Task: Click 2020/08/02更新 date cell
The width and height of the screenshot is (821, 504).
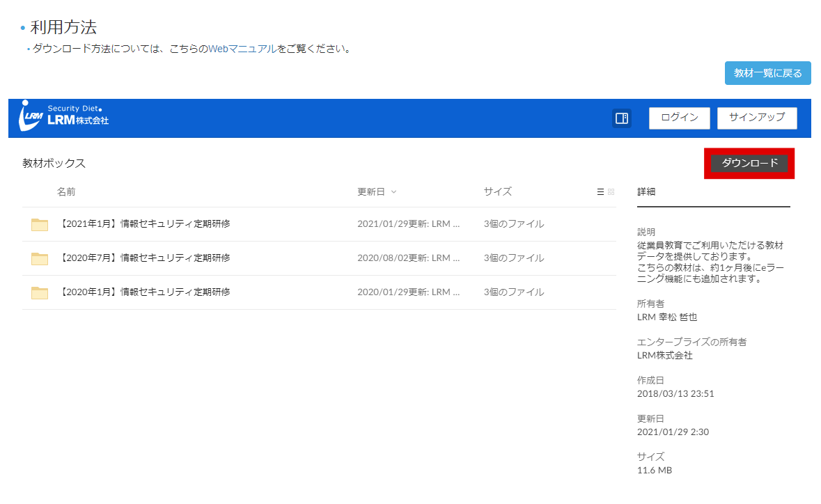Action: pos(408,258)
